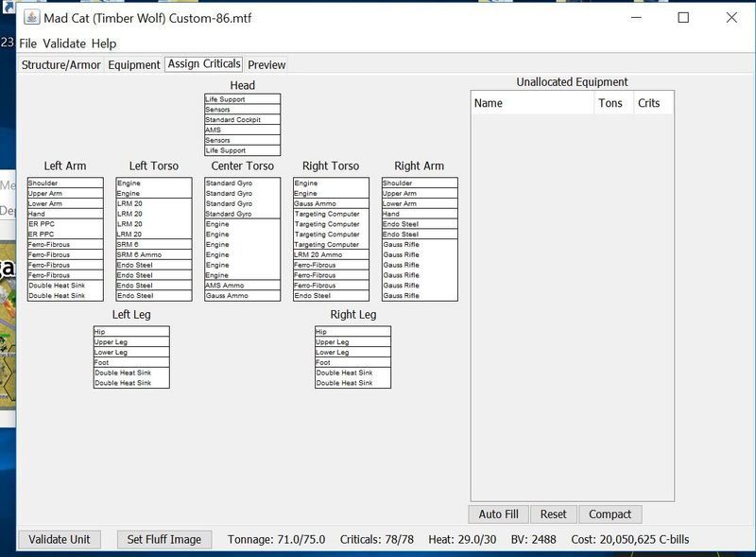Viewport: 756px width, 557px height.
Task: Select the Upper Arm slot in Left Arm
Action: click(65, 193)
